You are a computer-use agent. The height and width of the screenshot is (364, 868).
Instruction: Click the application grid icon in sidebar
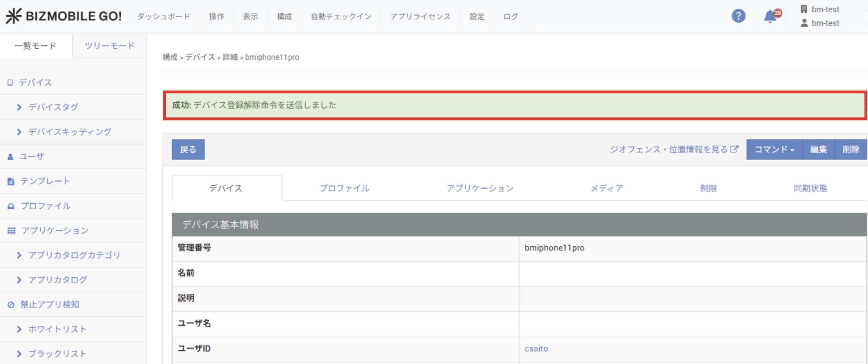[11, 231]
